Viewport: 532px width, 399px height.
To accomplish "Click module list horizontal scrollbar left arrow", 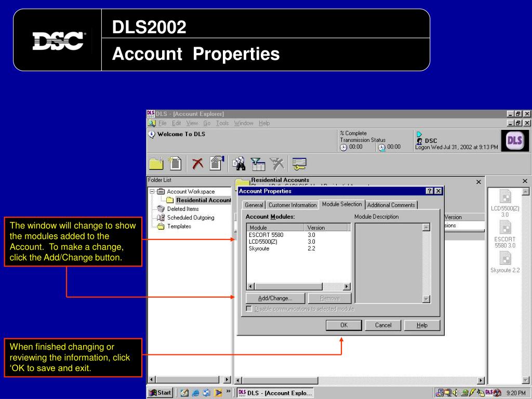I will click(251, 286).
